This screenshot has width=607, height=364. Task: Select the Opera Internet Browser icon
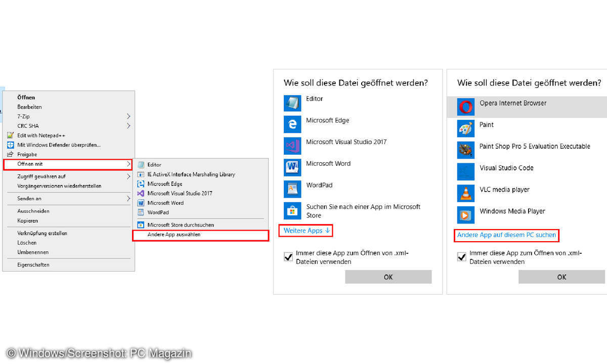[466, 107]
